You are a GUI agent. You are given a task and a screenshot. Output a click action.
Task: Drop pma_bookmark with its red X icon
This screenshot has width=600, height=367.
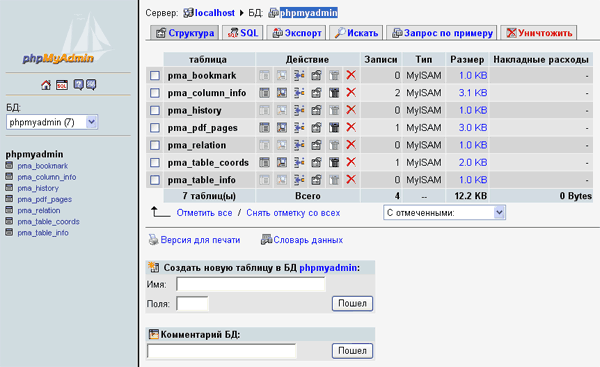351,75
